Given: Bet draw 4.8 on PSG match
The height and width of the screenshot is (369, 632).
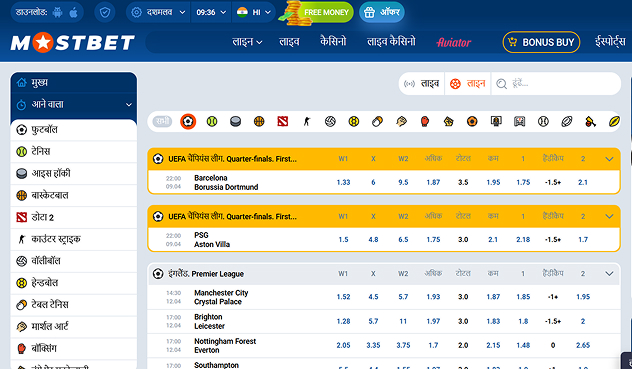Looking at the screenshot, I should [x=373, y=240].
